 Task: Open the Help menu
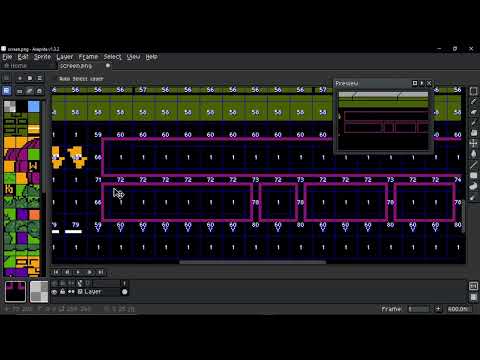tap(151, 57)
